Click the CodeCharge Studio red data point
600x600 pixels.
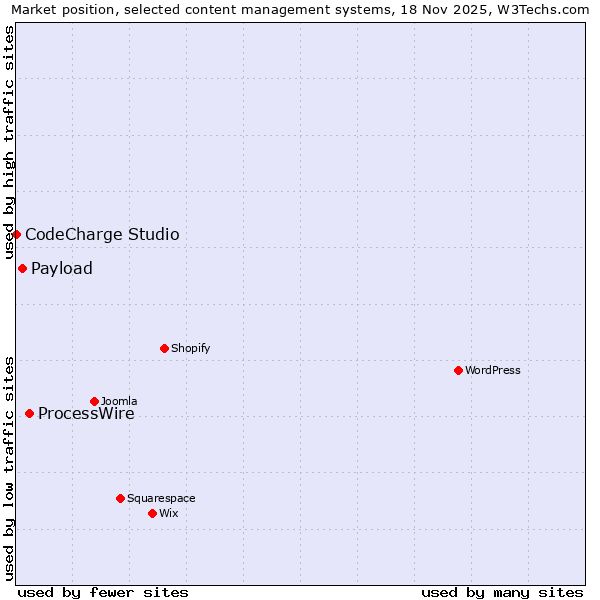click(x=16, y=234)
